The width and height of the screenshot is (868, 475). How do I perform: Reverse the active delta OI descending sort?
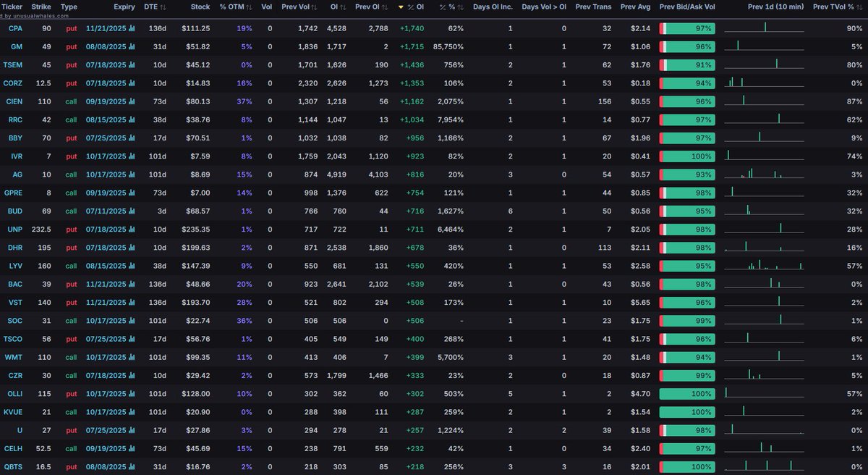[x=401, y=7]
